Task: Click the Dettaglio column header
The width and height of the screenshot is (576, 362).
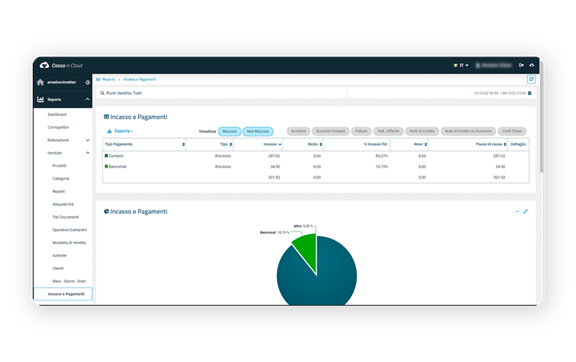Action: (x=518, y=144)
